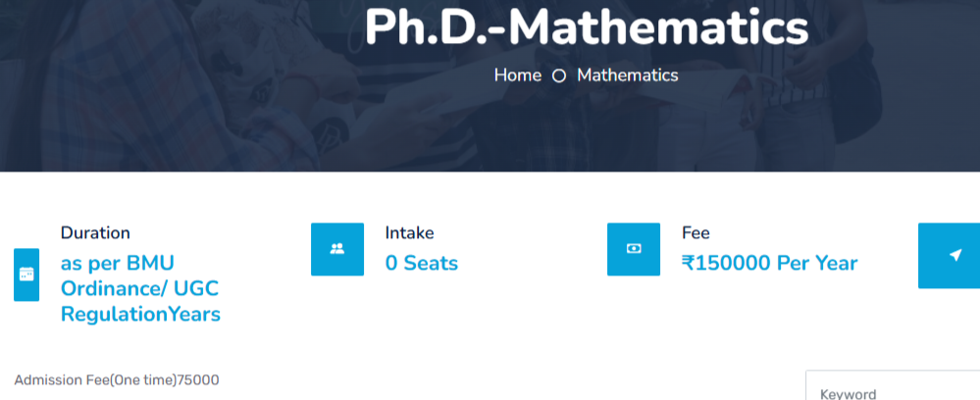Click the Admission Fee (One time) text
Viewport: 980px width, 400px height.
pos(95,379)
